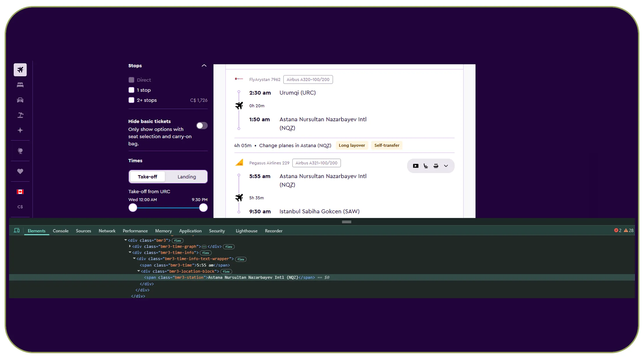644x359 pixels.
Task: Click the DevTools errors count icon
Action: point(618,230)
